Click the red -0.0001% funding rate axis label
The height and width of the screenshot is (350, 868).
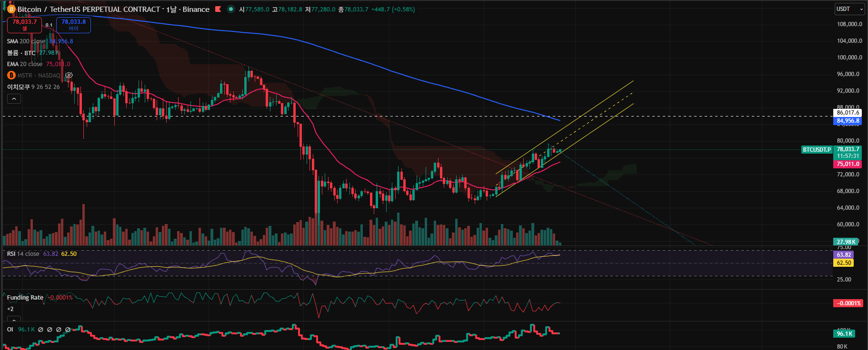848,303
